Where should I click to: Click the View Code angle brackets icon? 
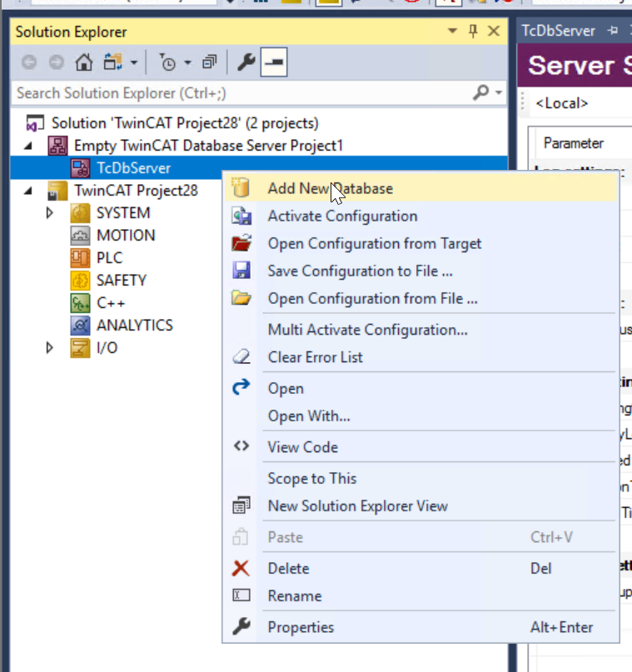coord(241,446)
